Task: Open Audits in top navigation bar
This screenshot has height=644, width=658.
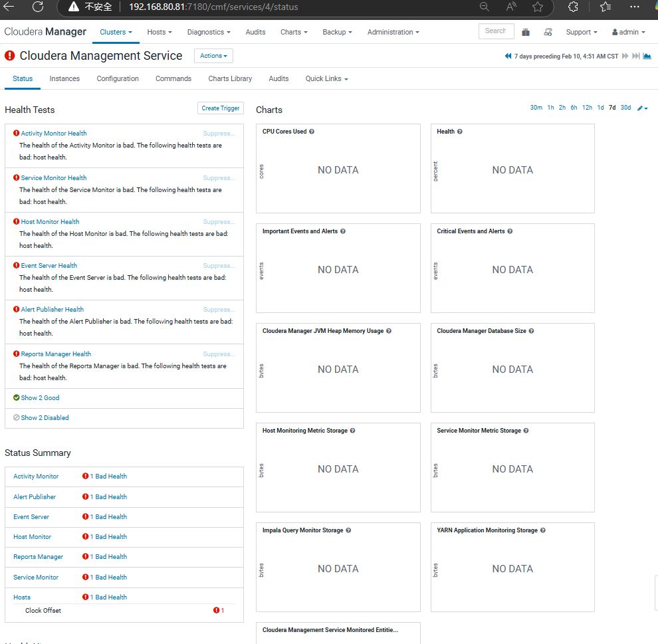Action: [255, 32]
